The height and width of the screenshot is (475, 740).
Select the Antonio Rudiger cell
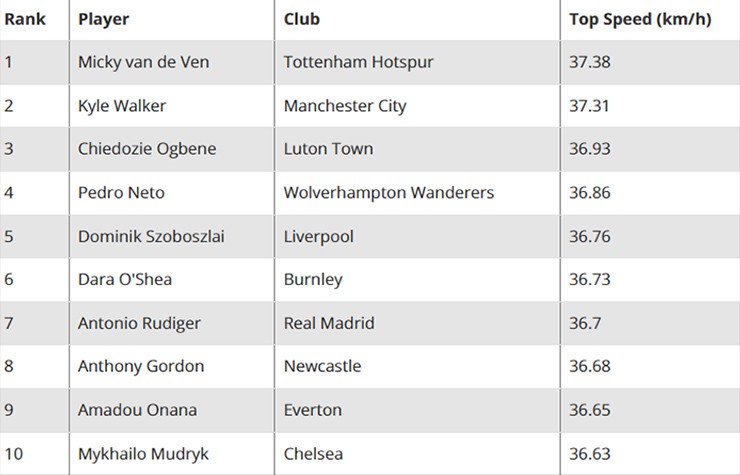(139, 323)
